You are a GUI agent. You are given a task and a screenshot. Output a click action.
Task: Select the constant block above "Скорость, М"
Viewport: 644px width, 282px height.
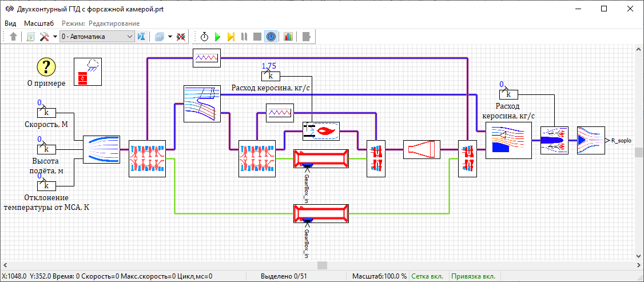point(46,112)
